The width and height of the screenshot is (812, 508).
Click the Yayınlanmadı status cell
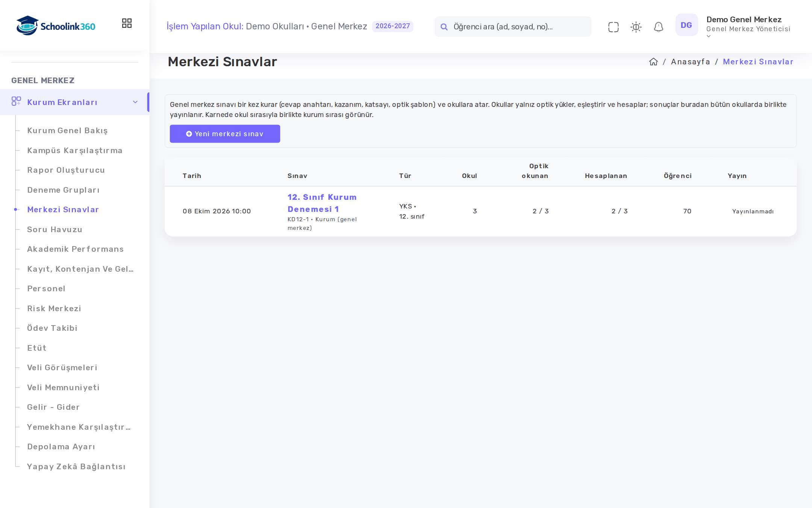[753, 211]
